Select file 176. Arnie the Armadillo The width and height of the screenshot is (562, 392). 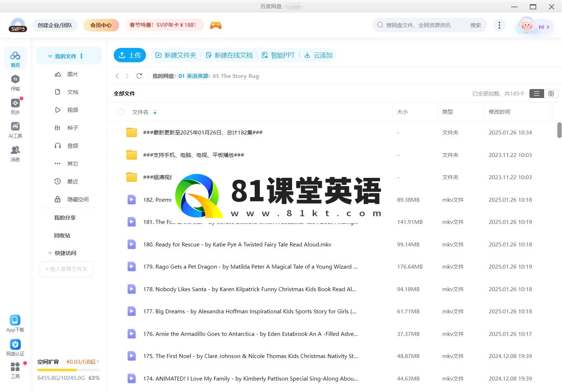tap(250, 334)
